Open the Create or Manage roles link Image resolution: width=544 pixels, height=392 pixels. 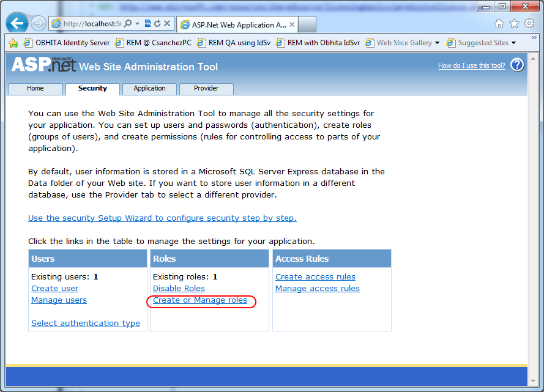tap(200, 300)
